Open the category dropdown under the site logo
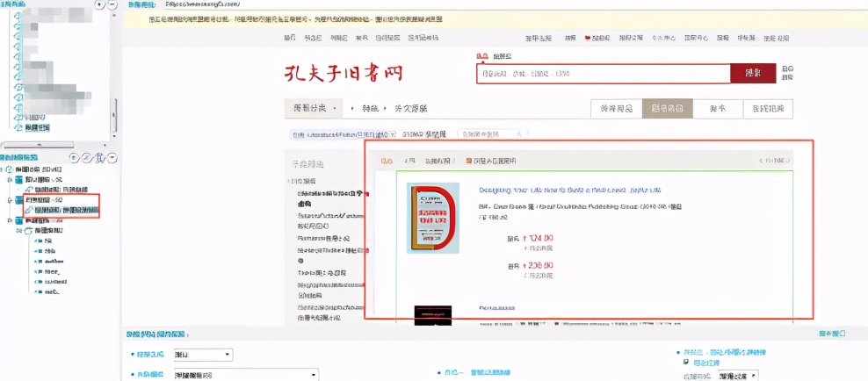The height and width of the screenshot is (381, 868). 312,108
